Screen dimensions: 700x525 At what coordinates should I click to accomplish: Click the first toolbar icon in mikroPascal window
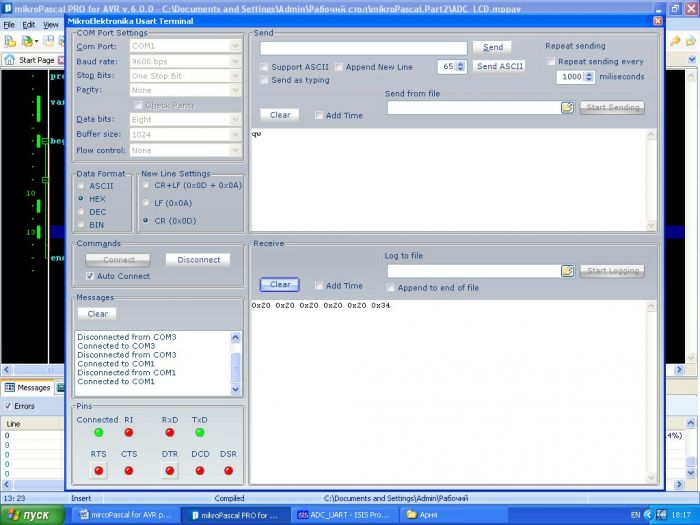(x=10, y=42)
